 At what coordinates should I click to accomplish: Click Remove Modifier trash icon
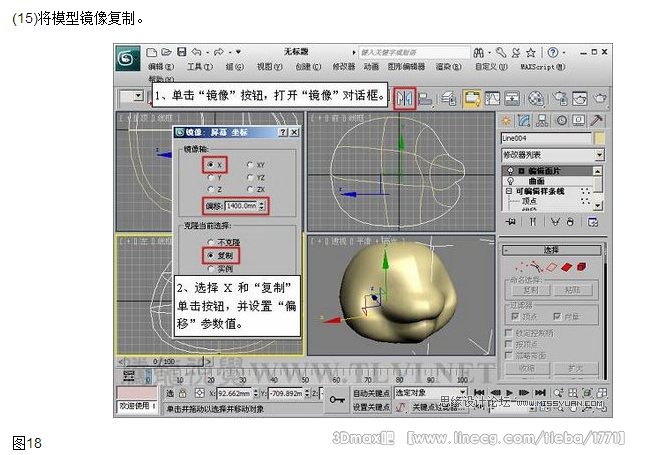point(570,222)
